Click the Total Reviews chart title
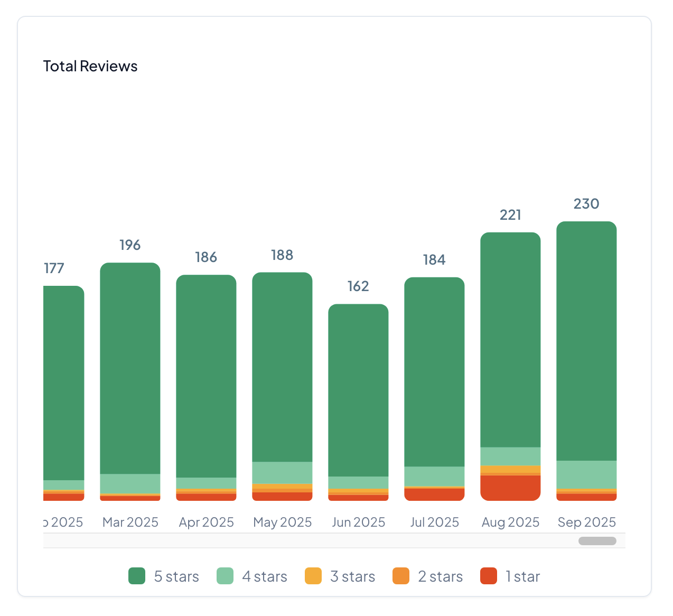Viewport: 673px width, 616px height. click(x=90, y=66)
